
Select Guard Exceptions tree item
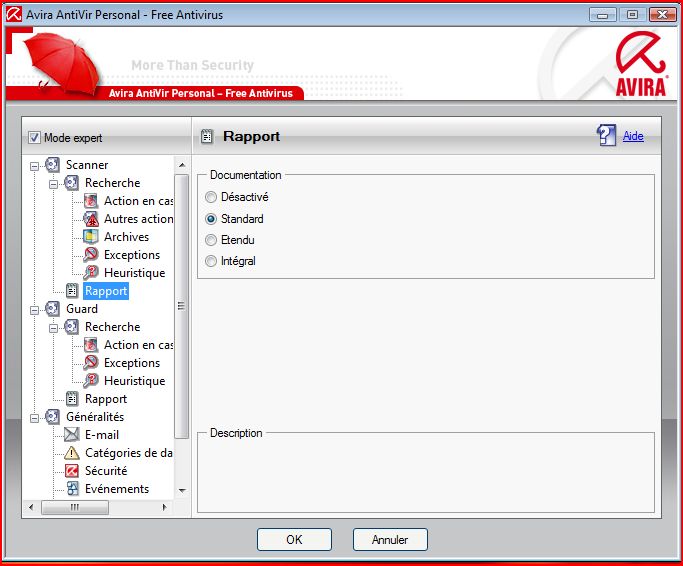(132, 363)
